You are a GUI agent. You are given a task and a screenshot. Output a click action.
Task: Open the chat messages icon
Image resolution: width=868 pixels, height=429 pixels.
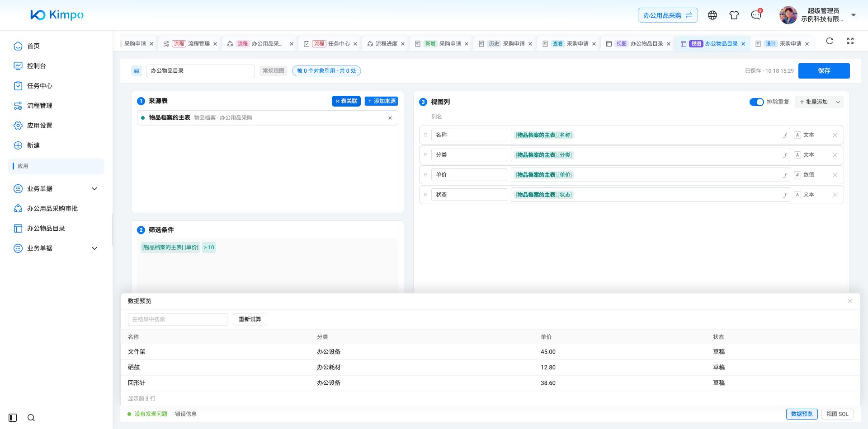pyautogui.click(x=756, y=15)
